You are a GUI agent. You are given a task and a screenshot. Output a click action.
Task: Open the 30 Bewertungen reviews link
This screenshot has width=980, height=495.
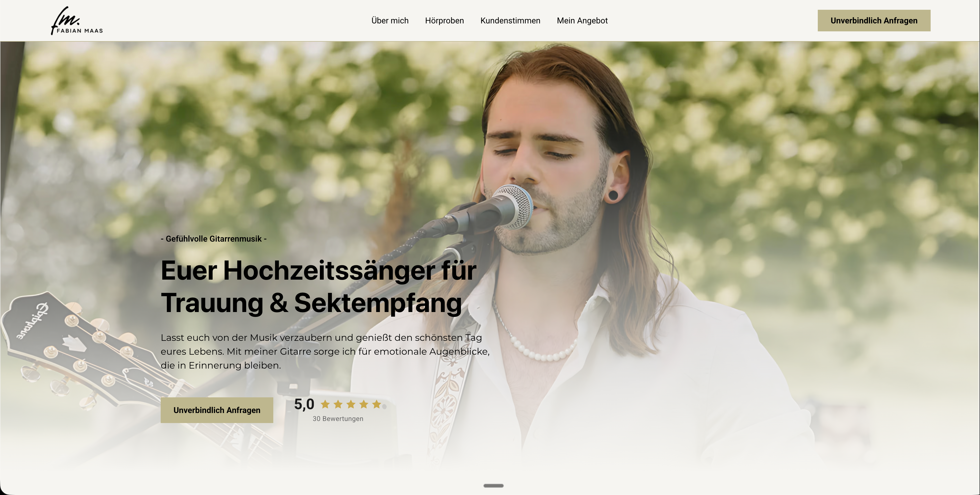coord(338,419)
